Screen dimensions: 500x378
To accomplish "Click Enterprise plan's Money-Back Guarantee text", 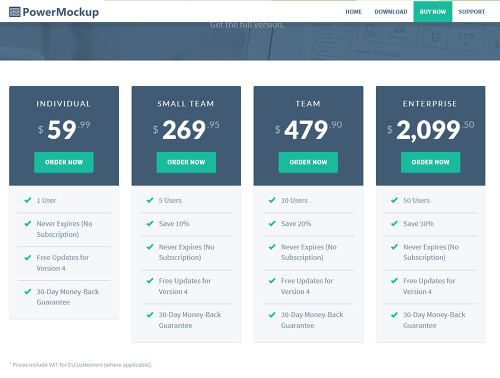I will tap(434, 320).
